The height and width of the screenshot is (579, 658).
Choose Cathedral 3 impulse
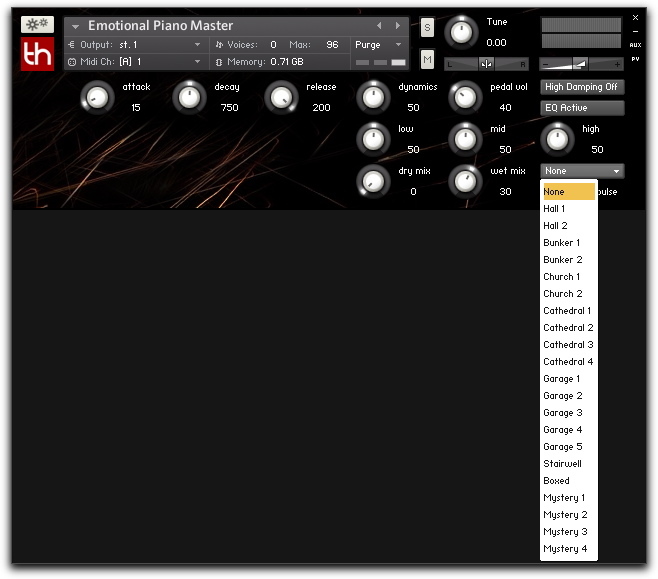tap(569, 344)
